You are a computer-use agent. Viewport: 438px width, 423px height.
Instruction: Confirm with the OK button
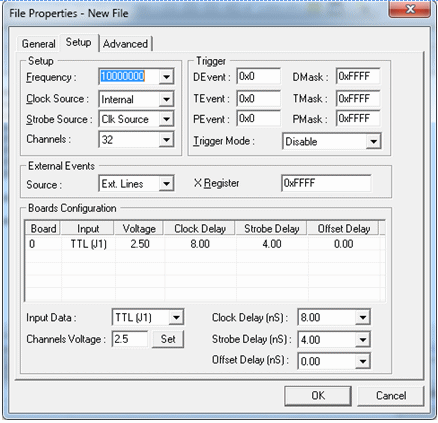point(318,396)
